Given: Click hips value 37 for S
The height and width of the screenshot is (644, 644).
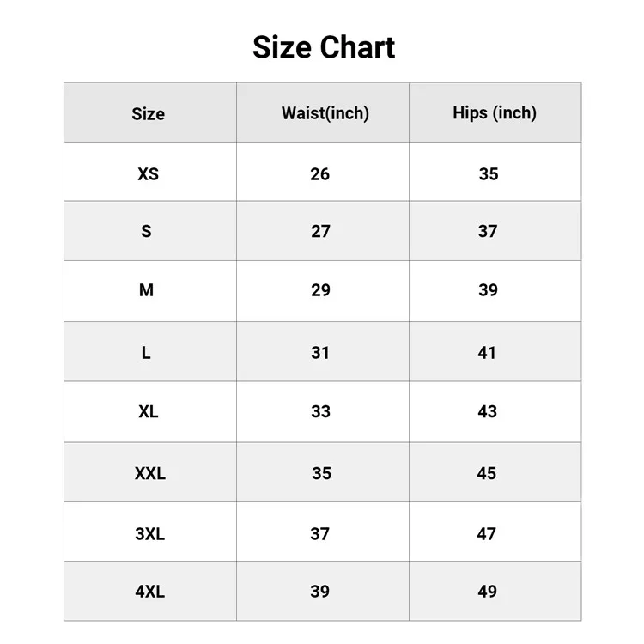Looking at the screenshot, I should [x=488, y=231].
